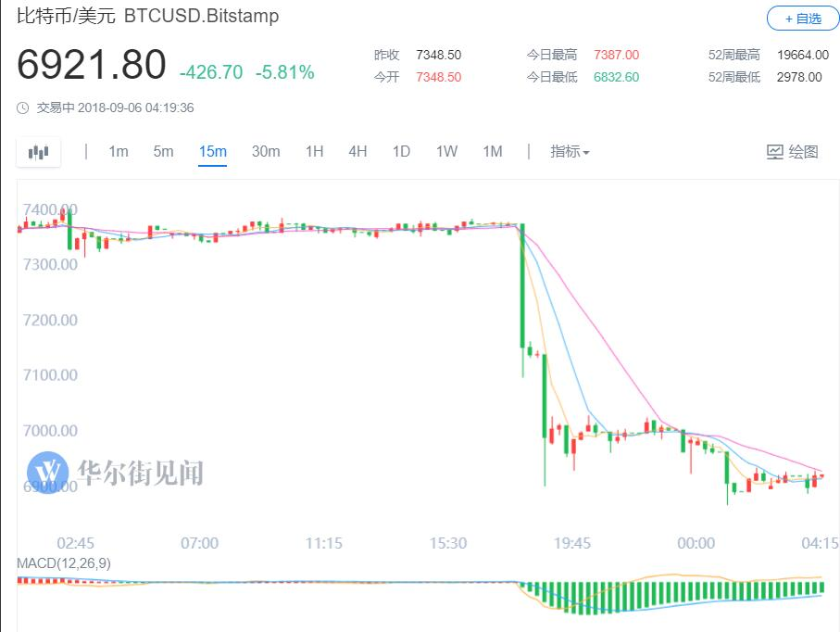Click the 昨收 value 7348.50
The width and height of the screenshot is (840, 632).
click(438, 56)
